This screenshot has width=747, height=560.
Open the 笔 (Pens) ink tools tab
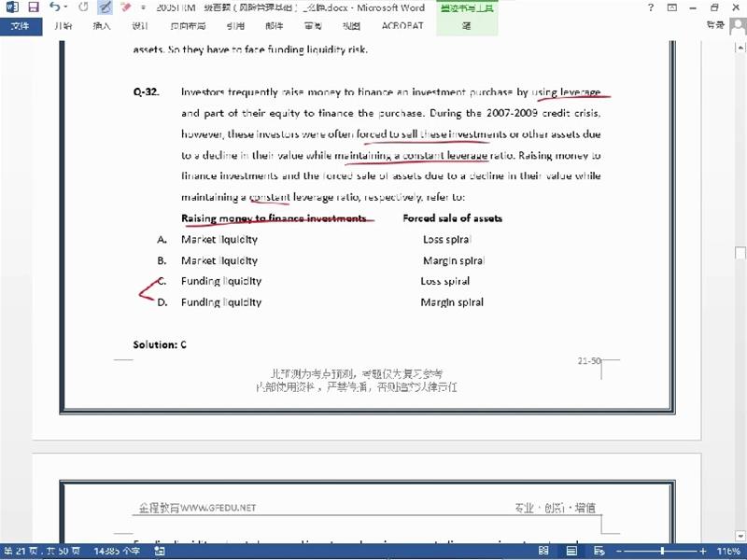point(466,26)
